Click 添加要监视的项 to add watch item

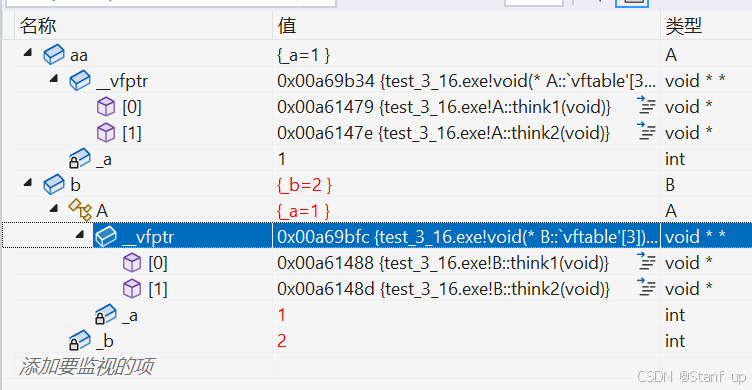86,366
